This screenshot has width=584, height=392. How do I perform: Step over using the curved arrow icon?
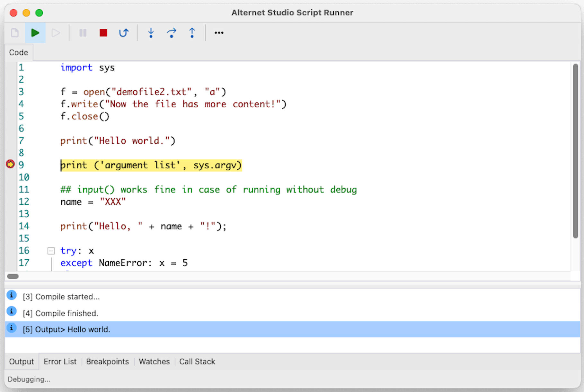172,33
